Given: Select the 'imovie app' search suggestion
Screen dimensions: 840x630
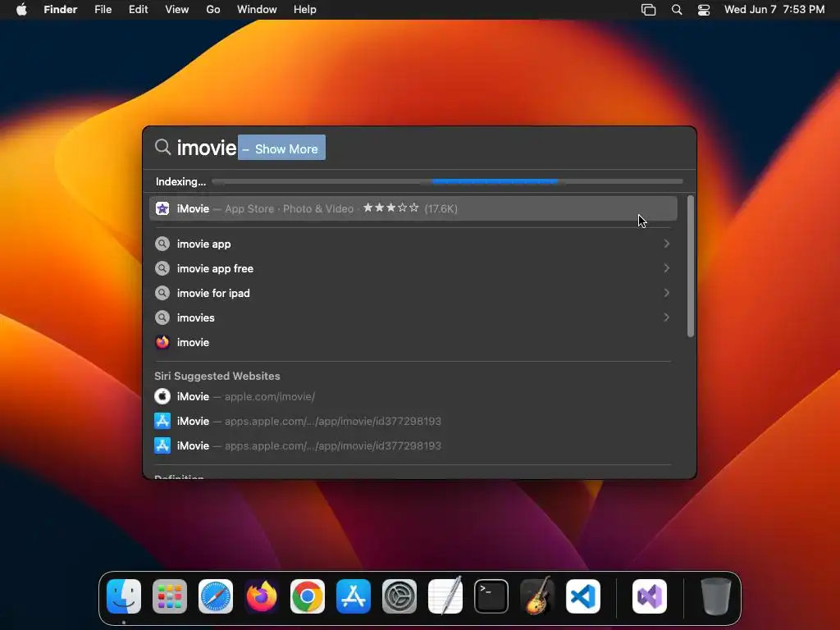Looking at the screenshot, I should click(413, 244).
